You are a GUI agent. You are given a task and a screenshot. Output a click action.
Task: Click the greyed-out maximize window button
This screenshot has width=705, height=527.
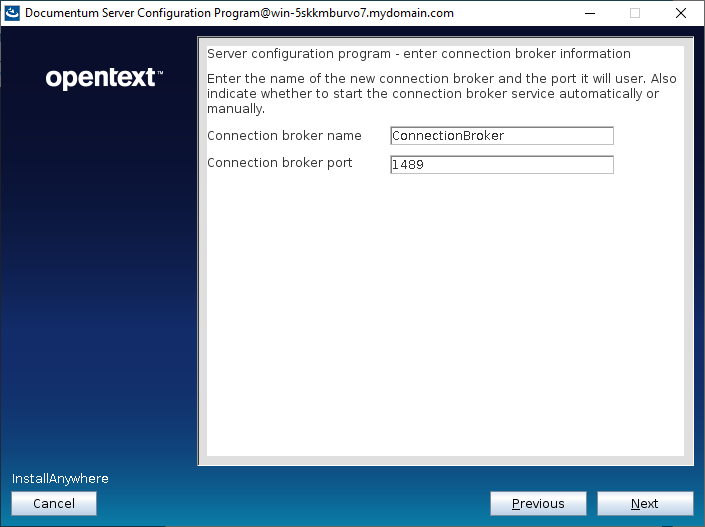(634, 13)
